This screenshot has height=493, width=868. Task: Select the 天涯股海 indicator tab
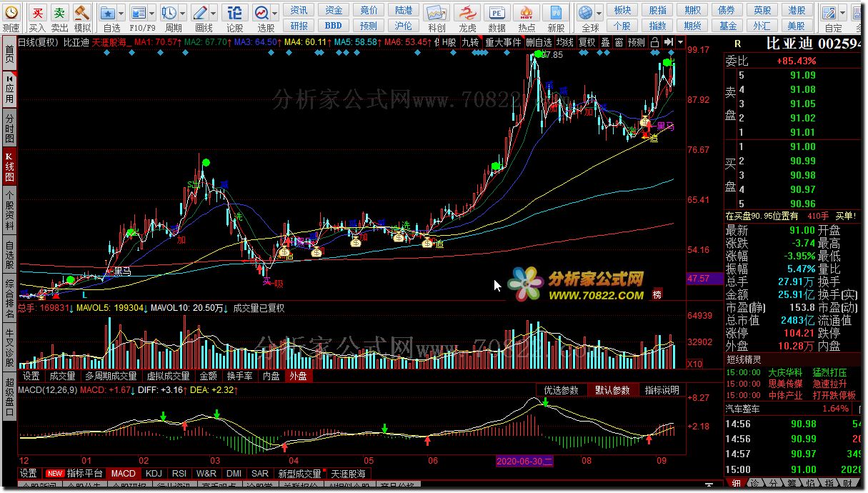coord(348,474)
